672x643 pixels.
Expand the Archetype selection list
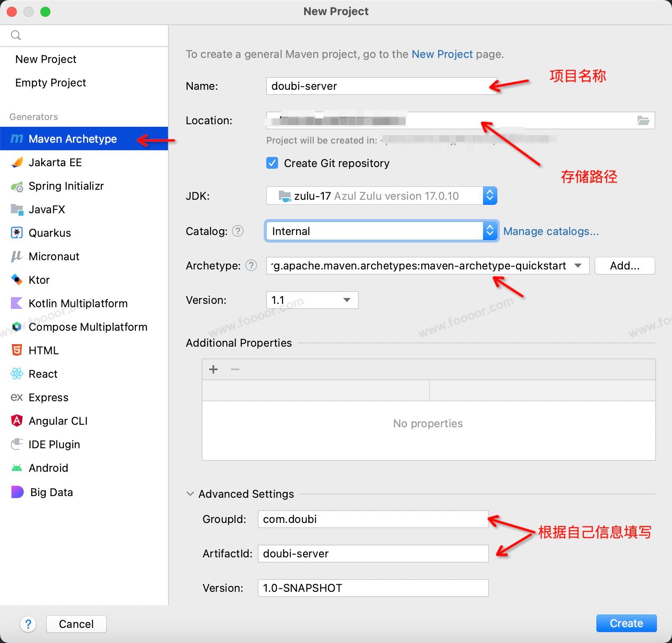pyautogui.click(x=578, y=266)
